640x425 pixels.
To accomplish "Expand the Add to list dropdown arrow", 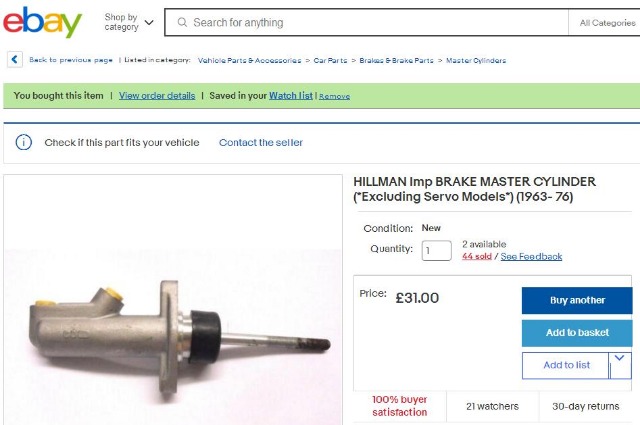I will (620, 365).
